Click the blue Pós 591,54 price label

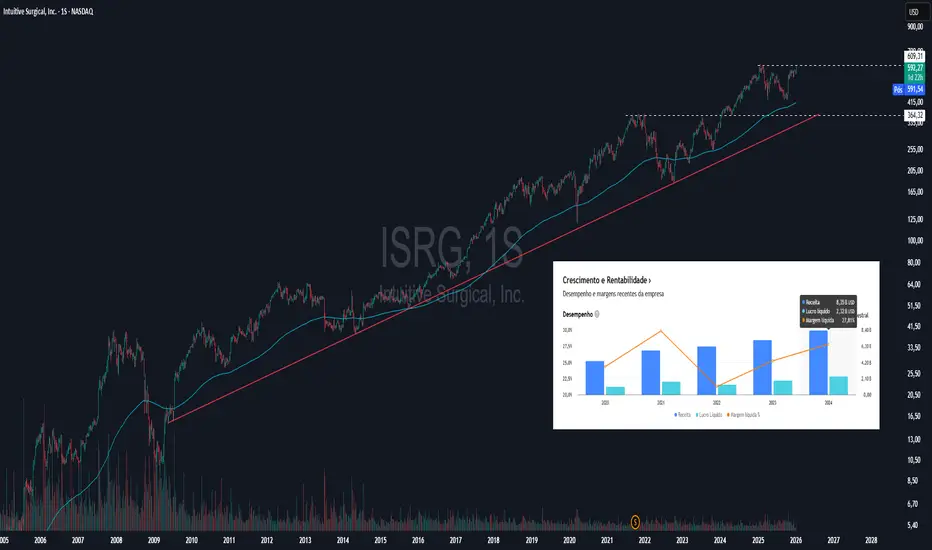pyautogui.click(x=909, y=89)
